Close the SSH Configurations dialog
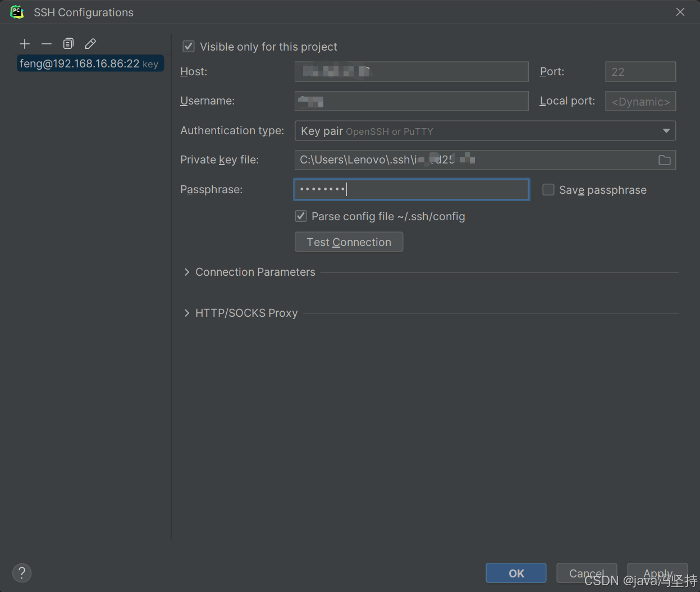 [x=680, y=12]
